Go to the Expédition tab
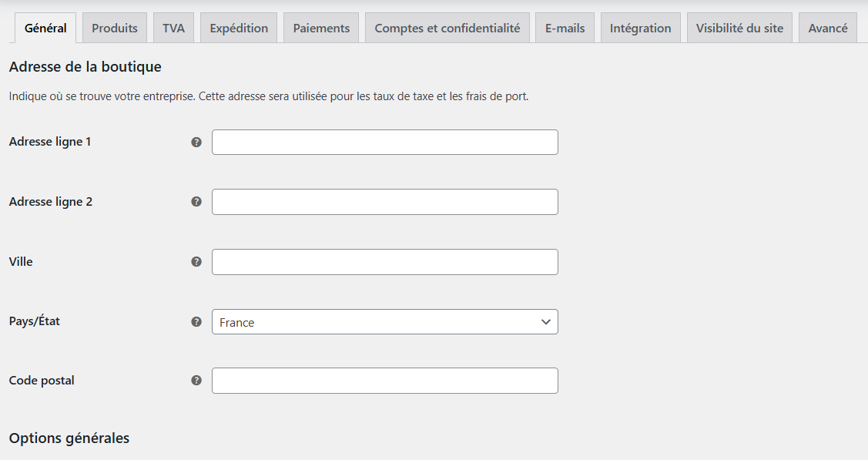This screenshot has height=460, width=868. coord(238,27)
